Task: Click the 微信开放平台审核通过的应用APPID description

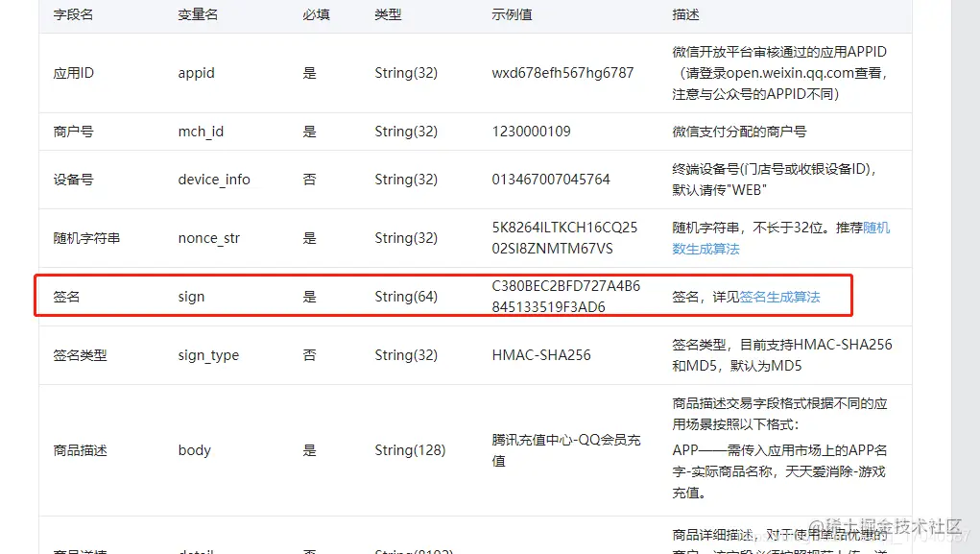Action: 780,73
